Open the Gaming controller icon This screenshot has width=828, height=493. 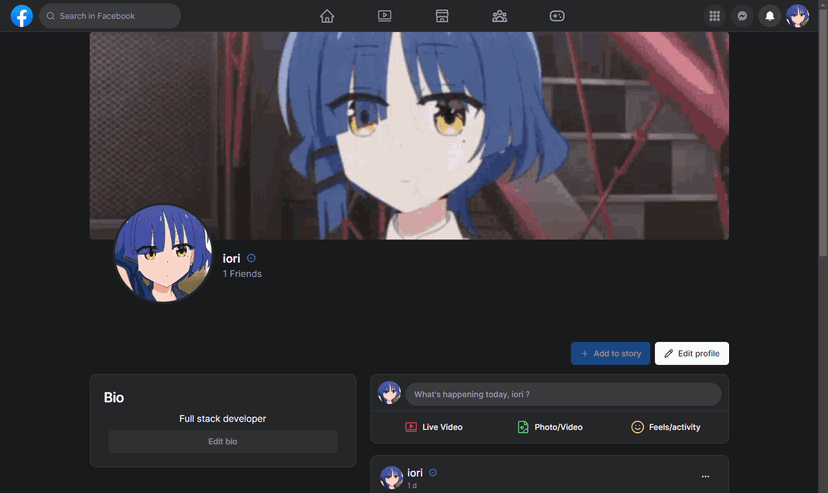tap(557, 16)
